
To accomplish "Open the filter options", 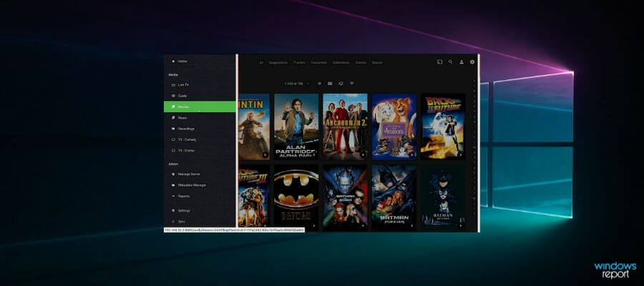I will click(x=351, y=83).
